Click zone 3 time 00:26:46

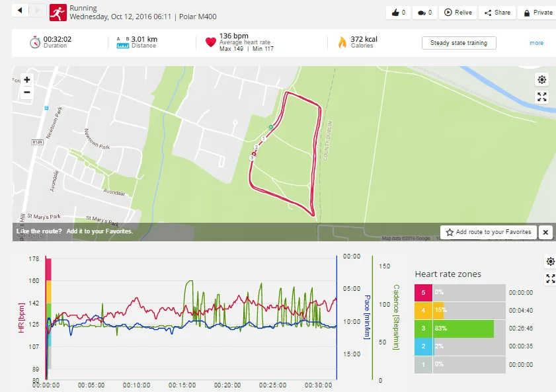[x=520, y=329]
